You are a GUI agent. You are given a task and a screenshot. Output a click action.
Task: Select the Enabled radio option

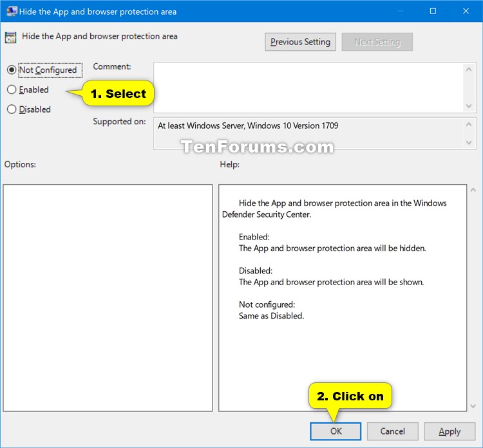(12, 89)
